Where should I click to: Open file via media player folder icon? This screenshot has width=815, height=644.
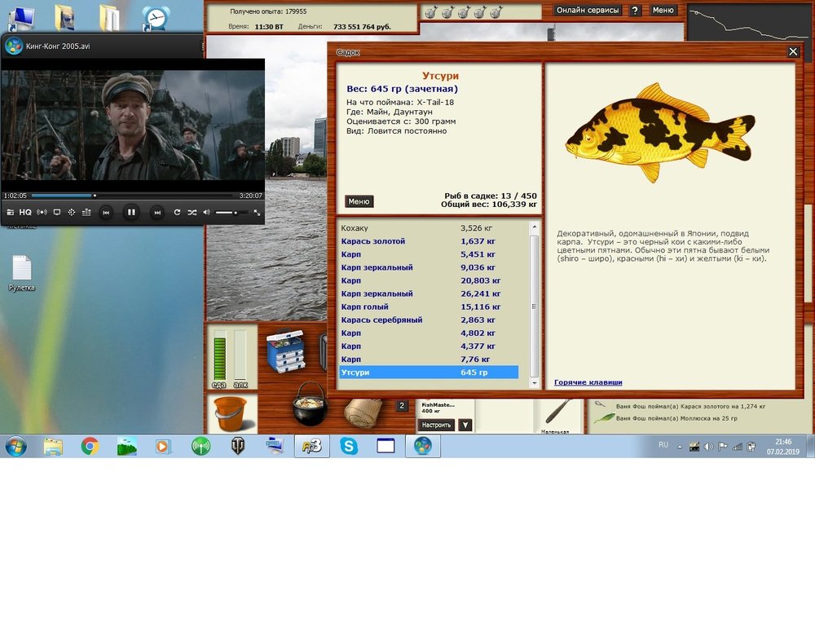[x=11, y=212]
